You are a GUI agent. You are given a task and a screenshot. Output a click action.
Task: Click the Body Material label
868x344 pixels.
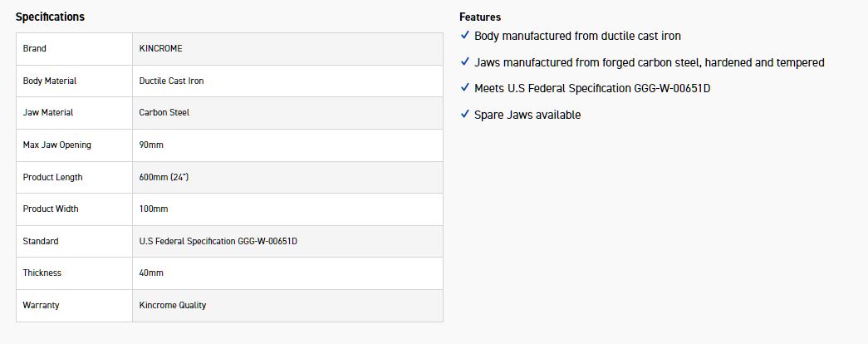(50, 81)
